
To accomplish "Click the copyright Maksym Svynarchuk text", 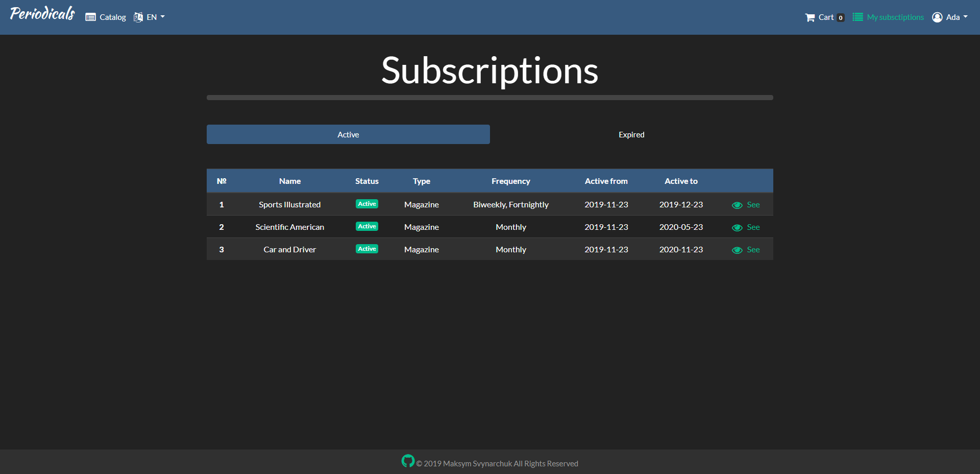I will coord(497,464).
